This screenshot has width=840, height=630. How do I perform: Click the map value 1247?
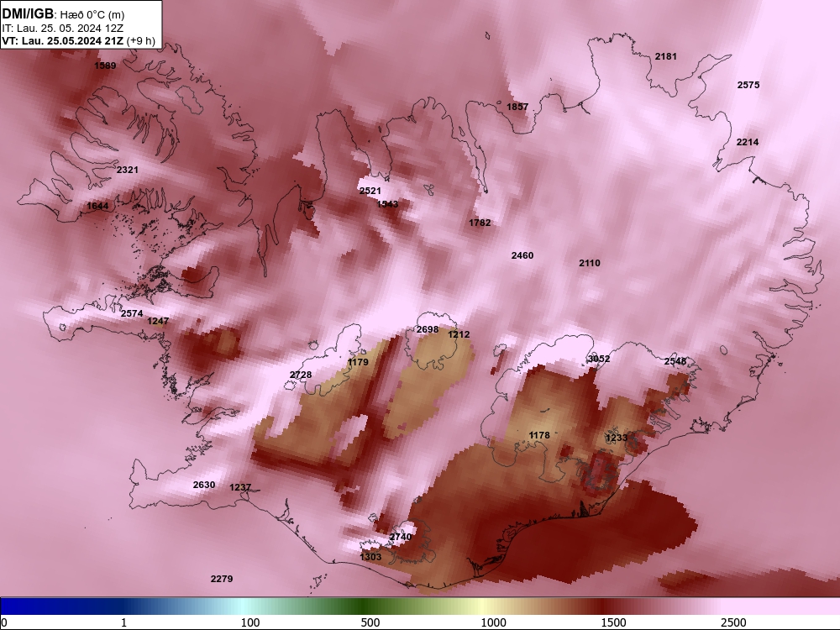[x=158, y=321]
